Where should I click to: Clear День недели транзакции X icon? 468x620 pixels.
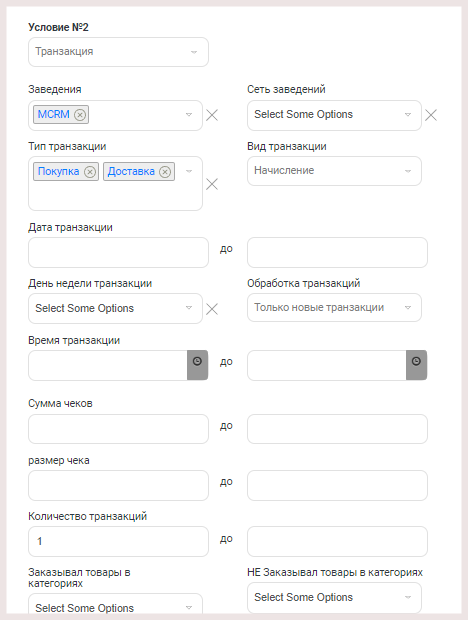tap(212, 309)
